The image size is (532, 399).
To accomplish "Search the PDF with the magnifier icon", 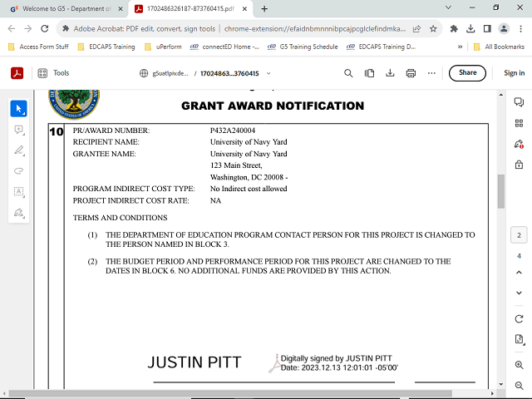I will (x=348, y=73).
